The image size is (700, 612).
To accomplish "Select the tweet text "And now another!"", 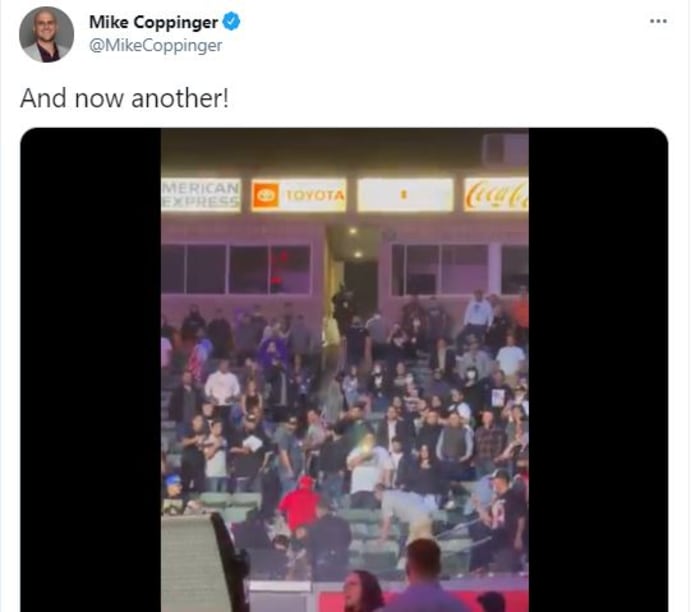I will tap(125, 98).
